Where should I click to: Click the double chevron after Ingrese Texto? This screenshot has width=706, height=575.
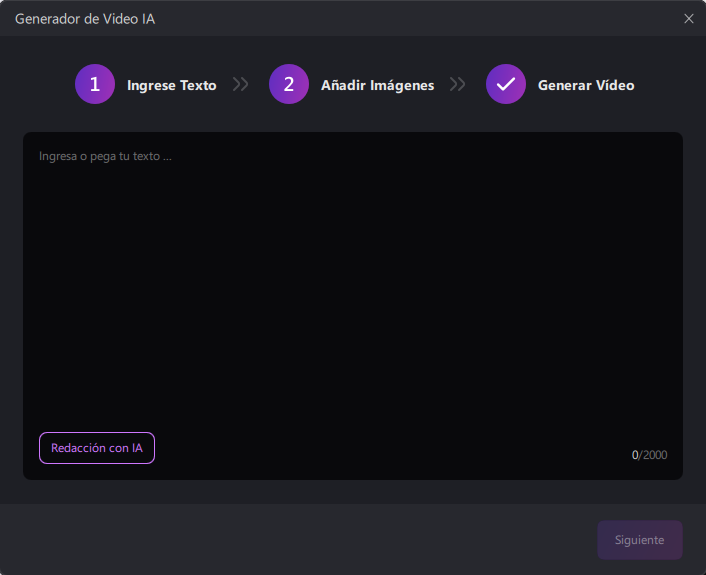click(x=240, y=85)
